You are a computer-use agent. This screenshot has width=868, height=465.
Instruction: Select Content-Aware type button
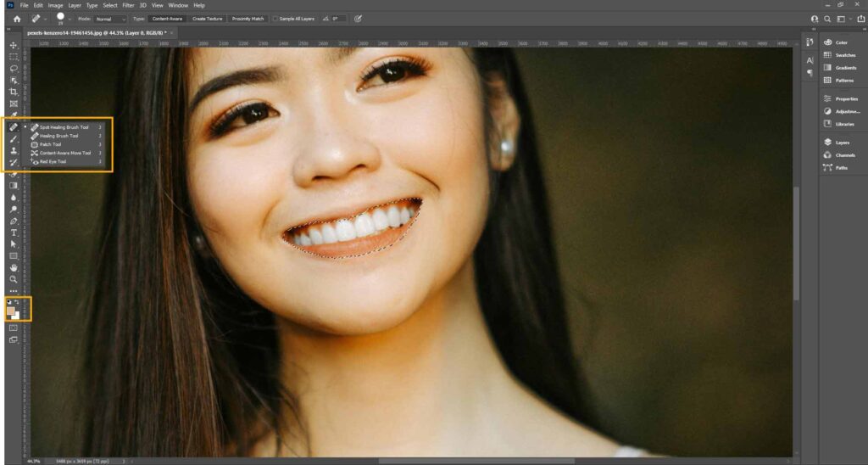pos(167,19)
